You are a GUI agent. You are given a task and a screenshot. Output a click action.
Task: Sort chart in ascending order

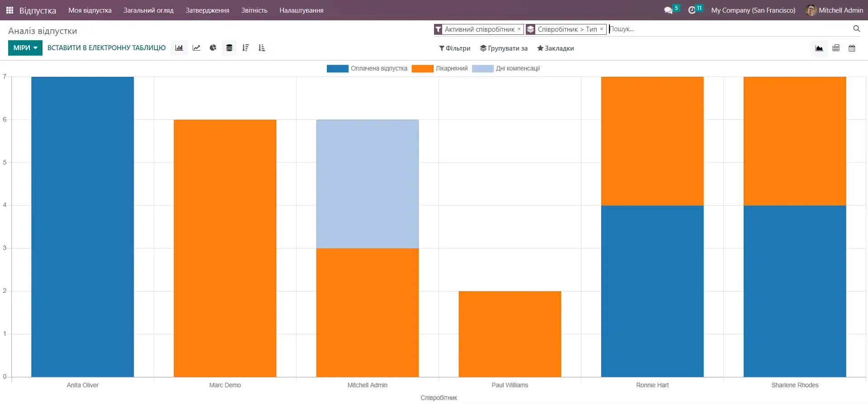point(262,48)
